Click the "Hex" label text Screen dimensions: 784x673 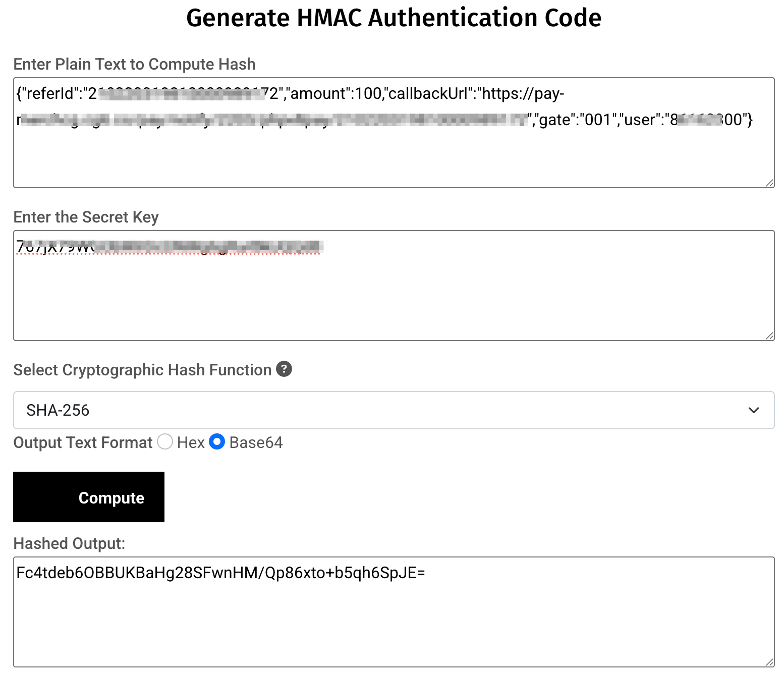click(x=191, y=442)
